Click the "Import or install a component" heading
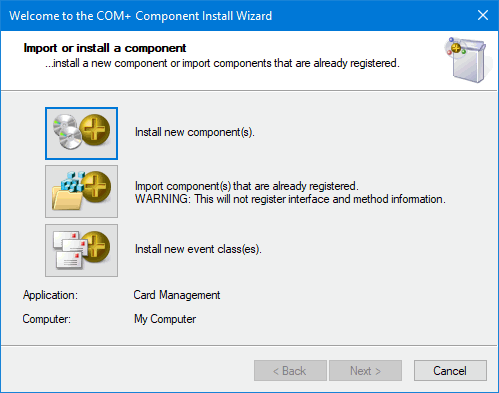Image resolution: width=499 pixels, height=393 pixels. pos(105,48)
